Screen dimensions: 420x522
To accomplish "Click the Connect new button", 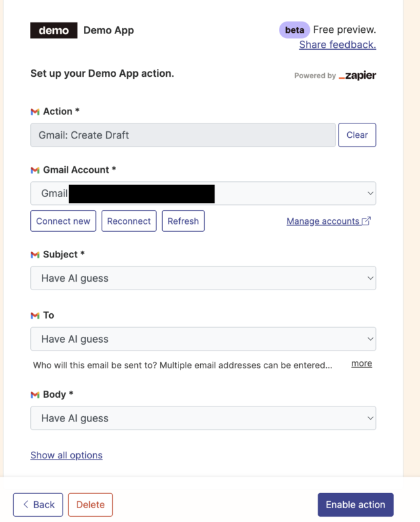I will pyautogui.click(x=63, y=221).
